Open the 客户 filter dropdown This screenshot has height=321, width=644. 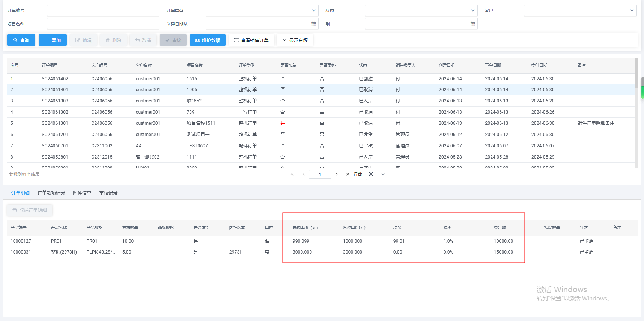pos(580,10)
